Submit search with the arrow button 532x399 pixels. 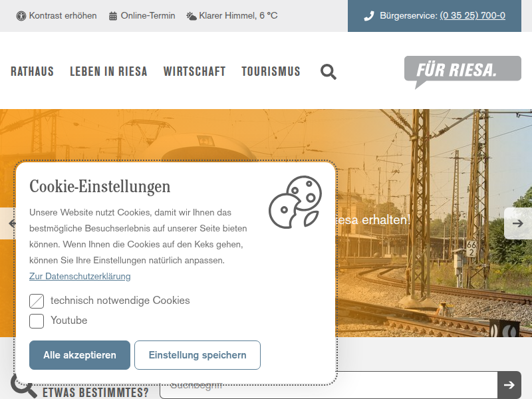[509, 385]
